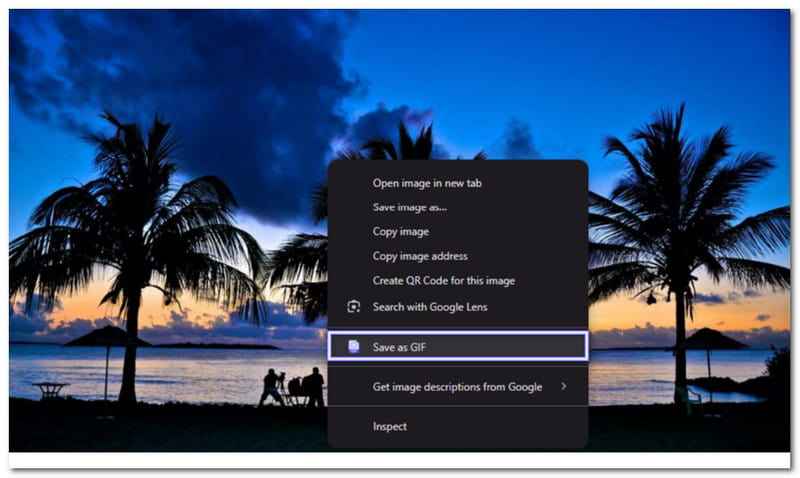
Task: Click the Google Lens icon
Action: coord(353,307)
